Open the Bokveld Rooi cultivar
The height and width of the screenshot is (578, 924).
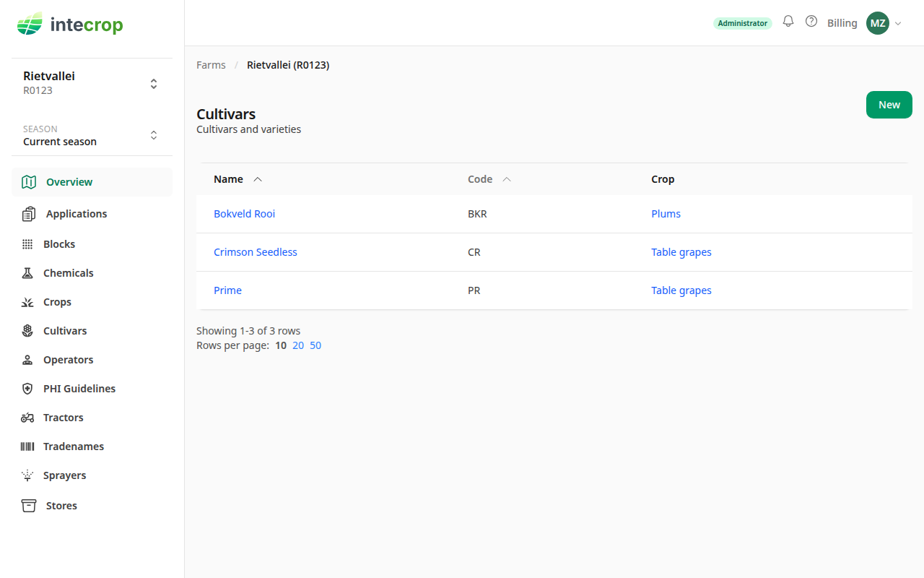coord(244,214)
